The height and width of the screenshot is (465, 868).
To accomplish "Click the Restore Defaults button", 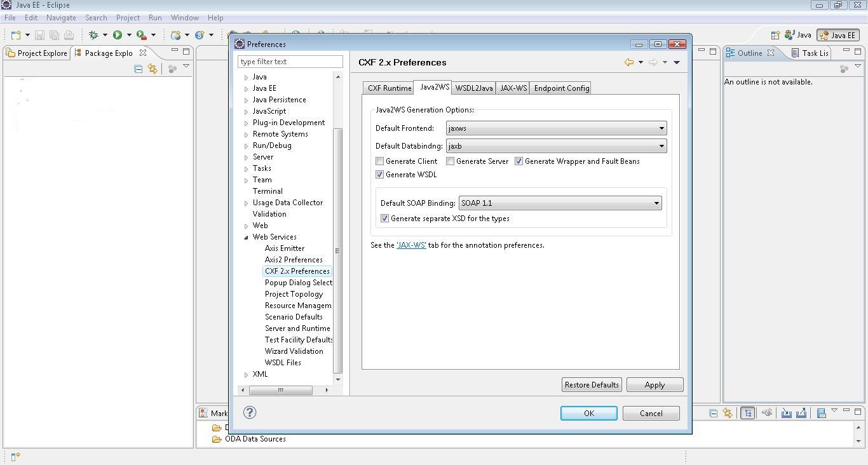I will [x=591, y=384].
